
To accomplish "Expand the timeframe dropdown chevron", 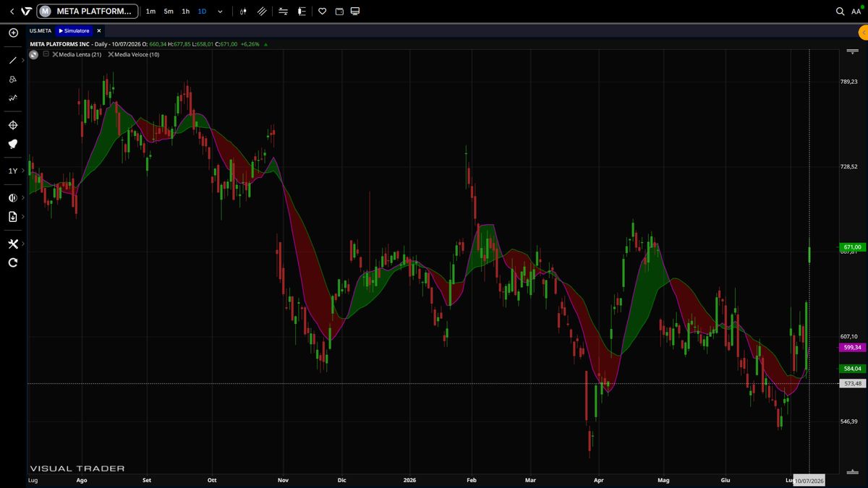I will coord(220,12).
